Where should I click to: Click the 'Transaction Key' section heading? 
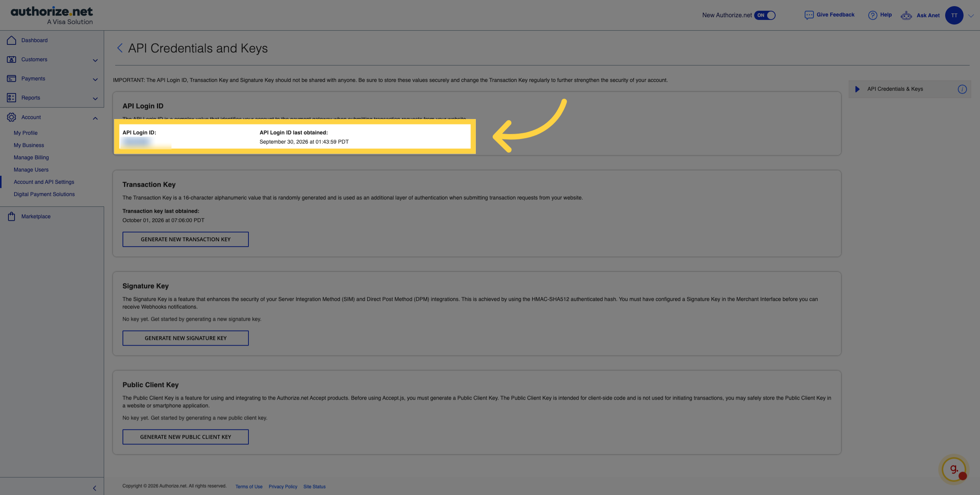pyautogui.click(x=149, y=185)
